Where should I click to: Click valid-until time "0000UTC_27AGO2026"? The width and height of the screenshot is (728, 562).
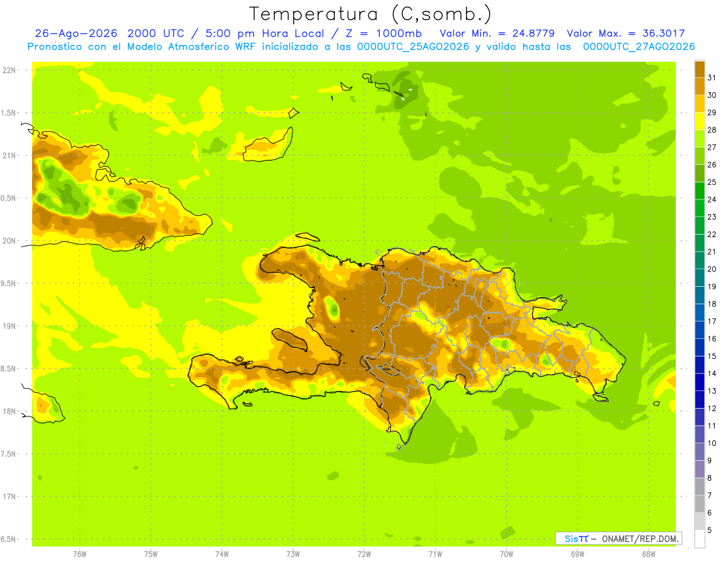click(639, 47)
